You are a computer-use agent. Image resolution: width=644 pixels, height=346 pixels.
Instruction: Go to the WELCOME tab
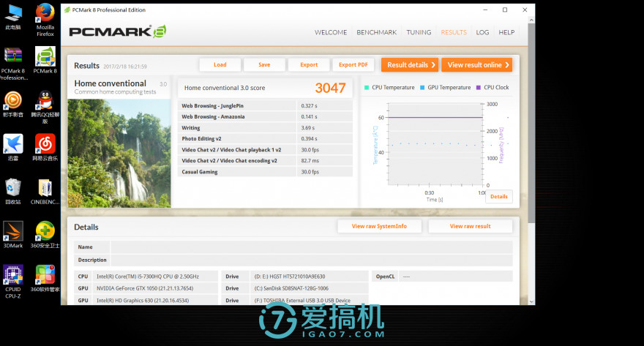[x=331, y=32]
